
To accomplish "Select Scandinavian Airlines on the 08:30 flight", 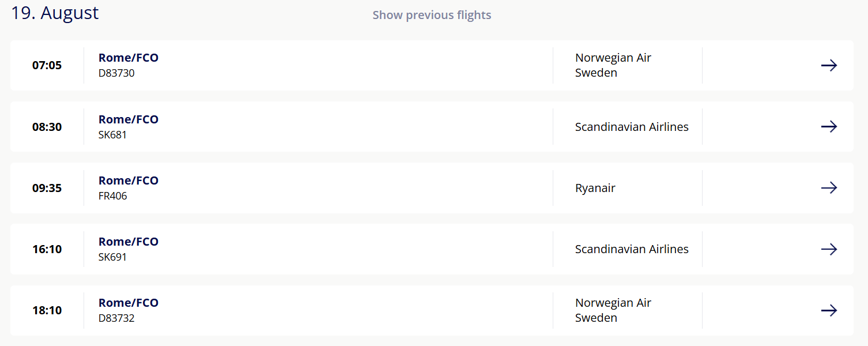I will pos(632,127).
